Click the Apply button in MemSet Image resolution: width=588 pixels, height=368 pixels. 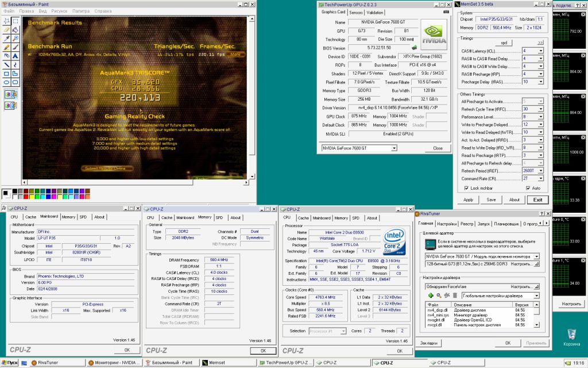[468, 200]
